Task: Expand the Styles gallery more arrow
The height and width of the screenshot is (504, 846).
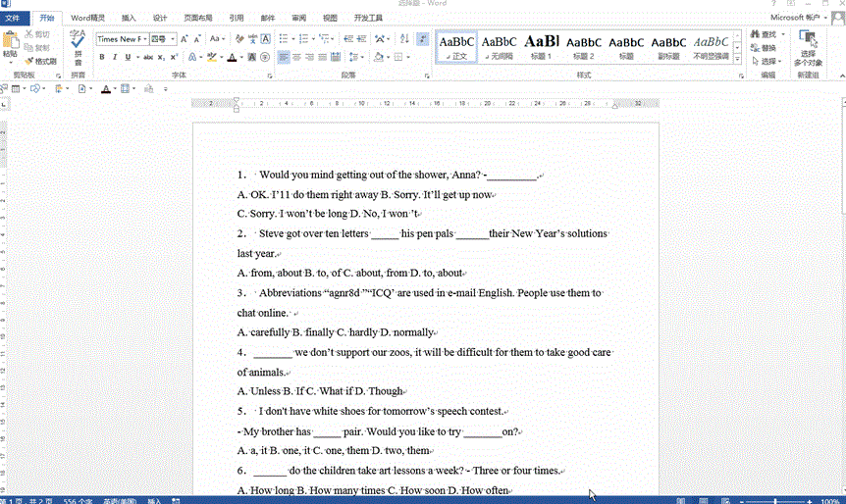Action: (737, 58)
